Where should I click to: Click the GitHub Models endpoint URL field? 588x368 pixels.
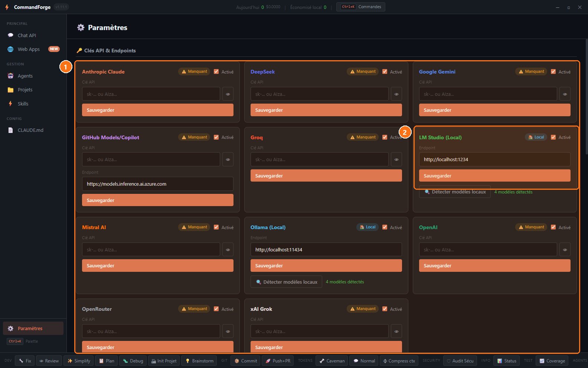click(158, 184)
